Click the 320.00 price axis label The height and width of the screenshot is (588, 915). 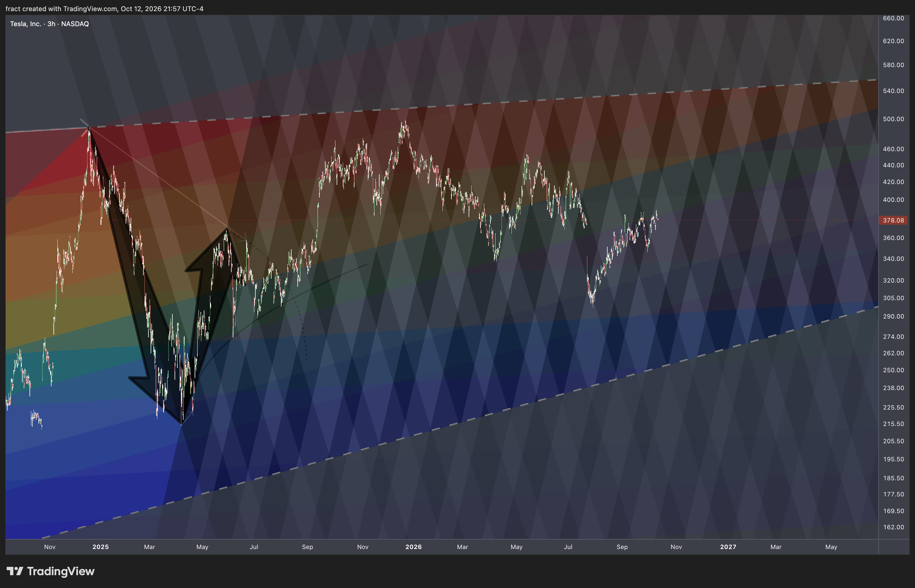[x=893, y=281]
